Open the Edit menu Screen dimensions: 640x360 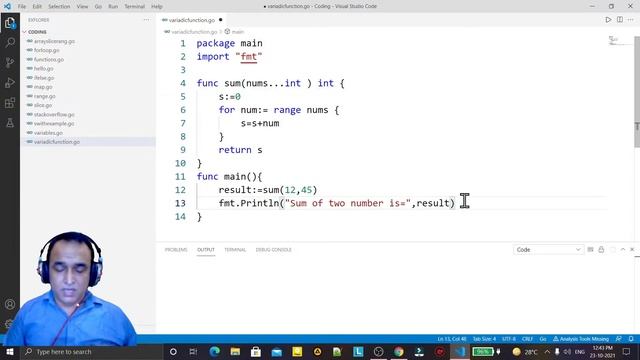click(37, 7)
